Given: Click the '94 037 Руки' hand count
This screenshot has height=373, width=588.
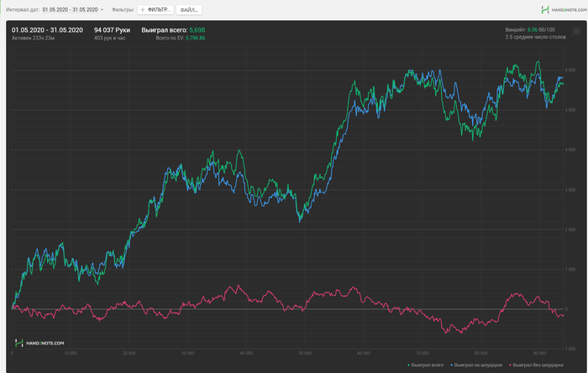Looking at the screenshot, I should click(112, 30).
